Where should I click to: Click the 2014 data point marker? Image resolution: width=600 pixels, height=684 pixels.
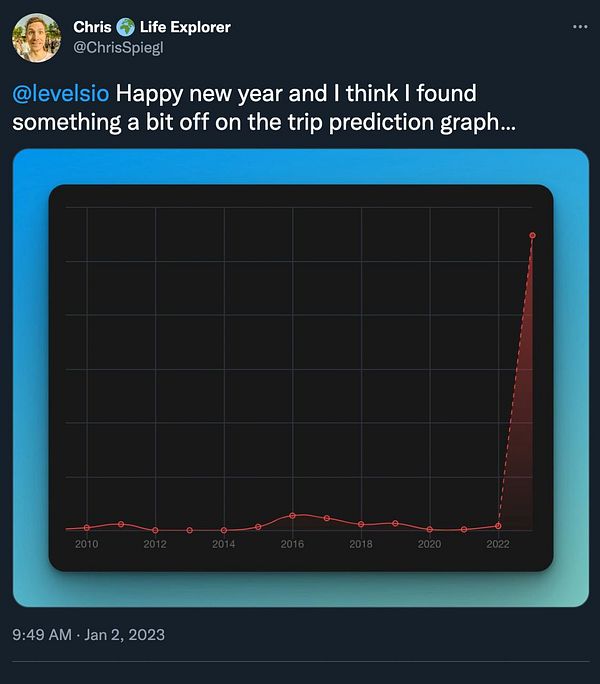[x=224, y=530]
